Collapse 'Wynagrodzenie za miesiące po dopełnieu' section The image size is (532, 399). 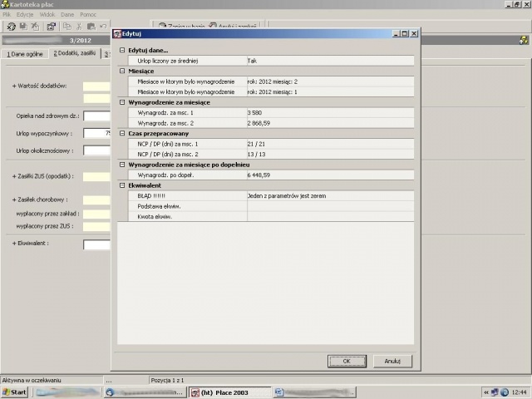pos(122,165)
